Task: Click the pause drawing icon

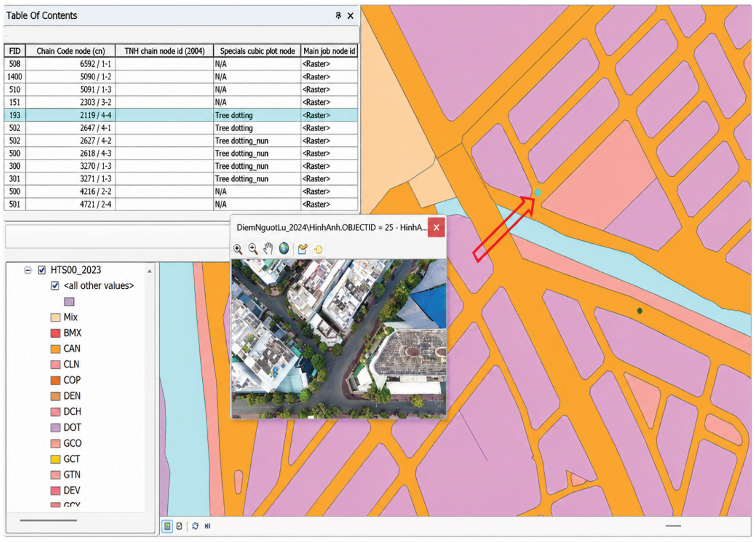Action: tap(207, 526)
